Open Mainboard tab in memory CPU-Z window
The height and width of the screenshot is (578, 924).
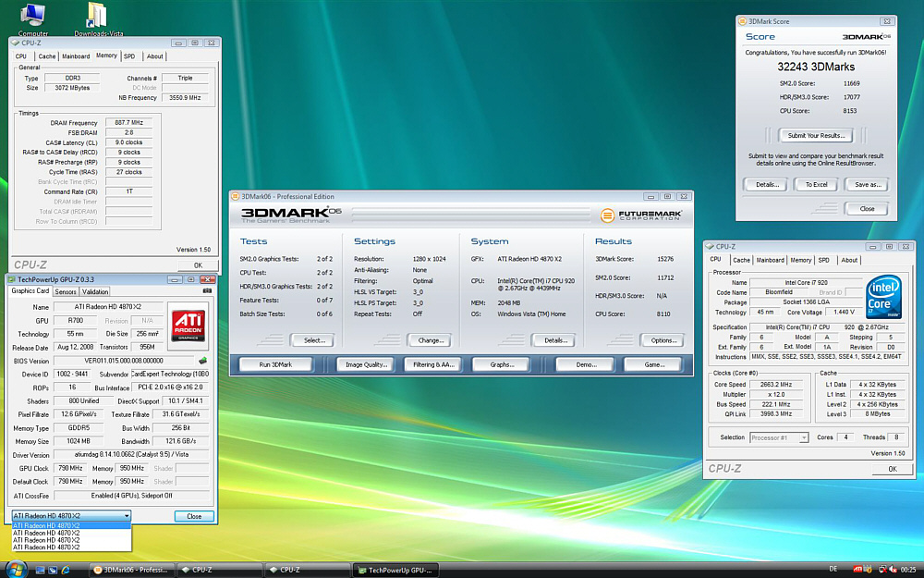point(76,56)
